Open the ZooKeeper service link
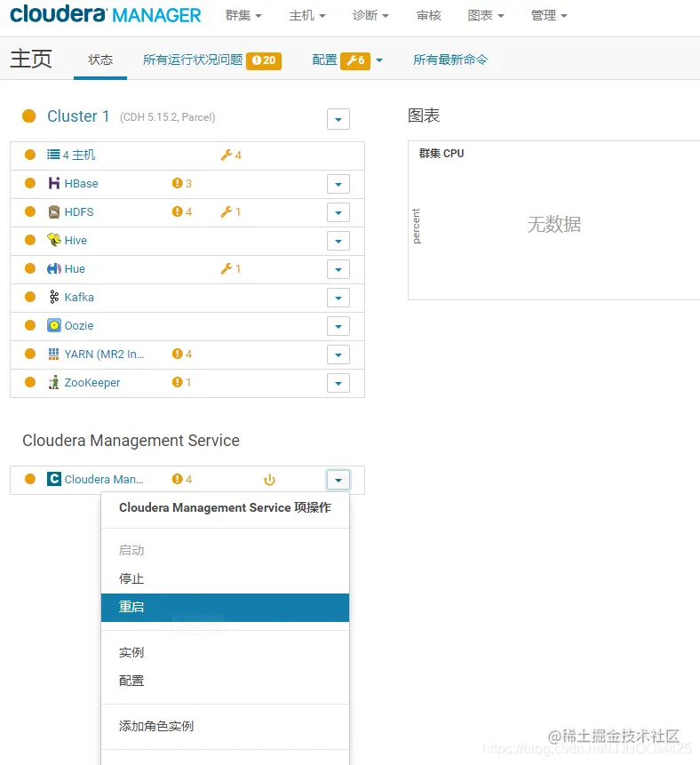 (x=92, y=382)
